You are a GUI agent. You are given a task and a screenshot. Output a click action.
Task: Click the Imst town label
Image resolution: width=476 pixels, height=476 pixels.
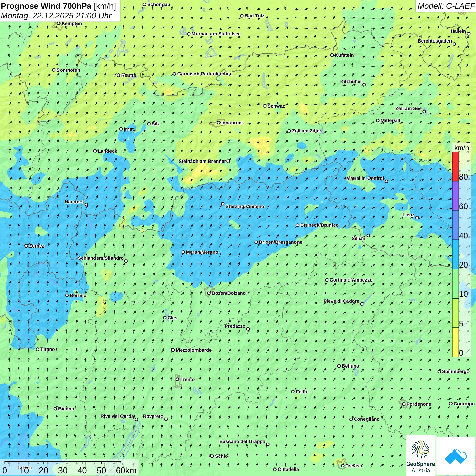point(129,129)
